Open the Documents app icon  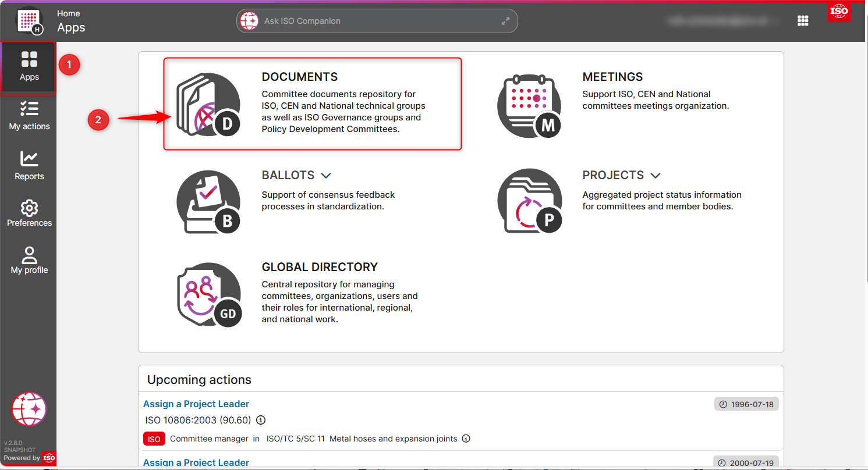(208, 105)
